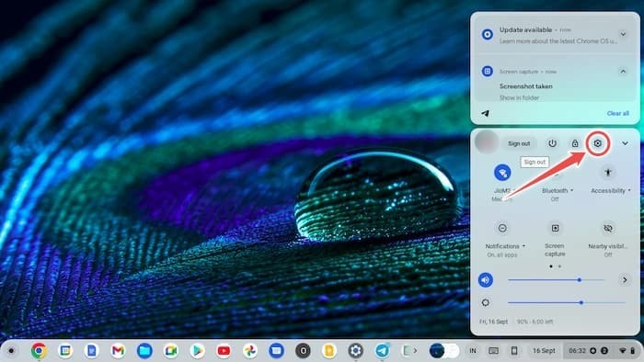644x362 pixels.
Task: Expand the Update available notification chevron
Action: pos(623,34)
